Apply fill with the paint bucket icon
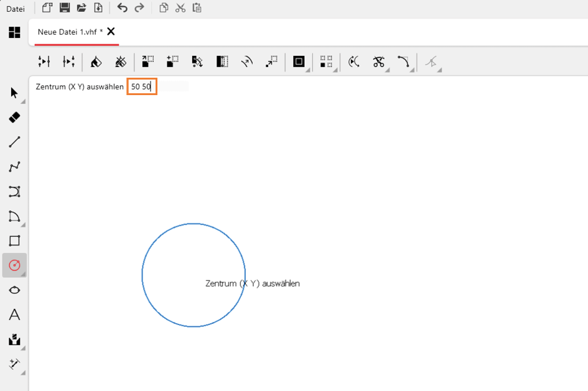588x391 pixels. (96, 62)
